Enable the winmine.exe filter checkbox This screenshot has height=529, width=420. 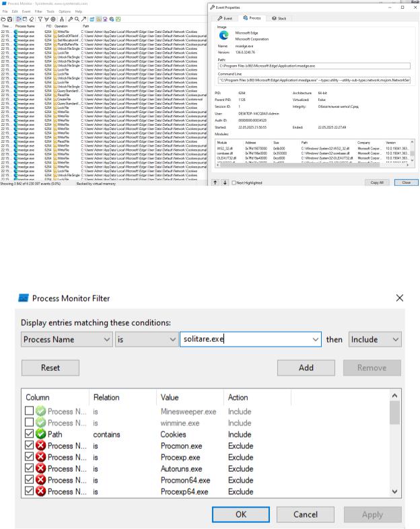30,422
